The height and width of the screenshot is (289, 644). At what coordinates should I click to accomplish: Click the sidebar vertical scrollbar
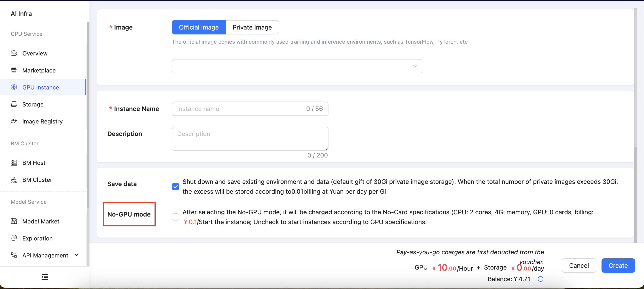coord(88,115)
